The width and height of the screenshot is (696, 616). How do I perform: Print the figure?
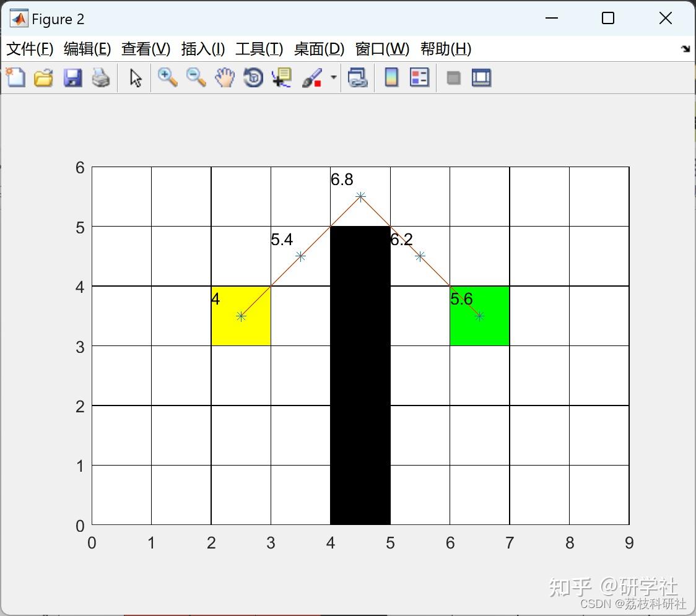tap(101, 77)
